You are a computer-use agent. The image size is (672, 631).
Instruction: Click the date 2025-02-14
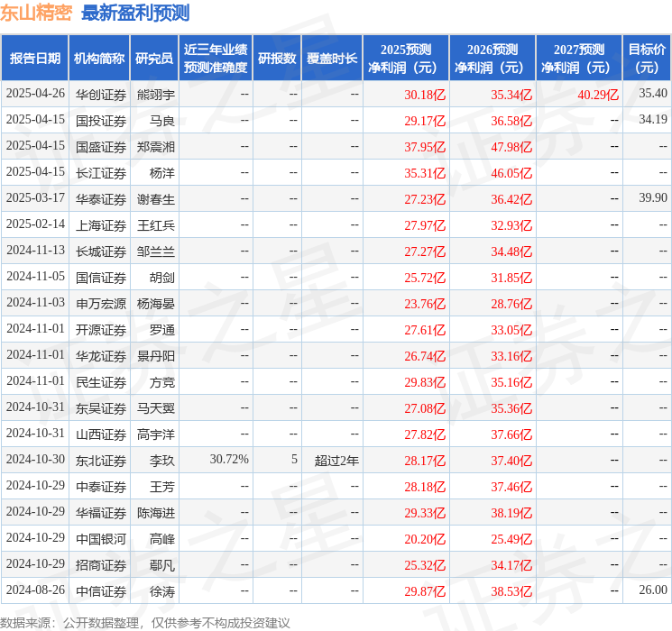coord(35,224)
